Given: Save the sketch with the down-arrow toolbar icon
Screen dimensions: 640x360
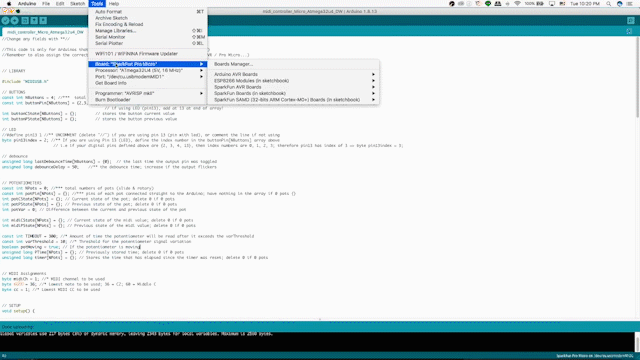Looking at the screenshot, I should click(x=43, y=20).
